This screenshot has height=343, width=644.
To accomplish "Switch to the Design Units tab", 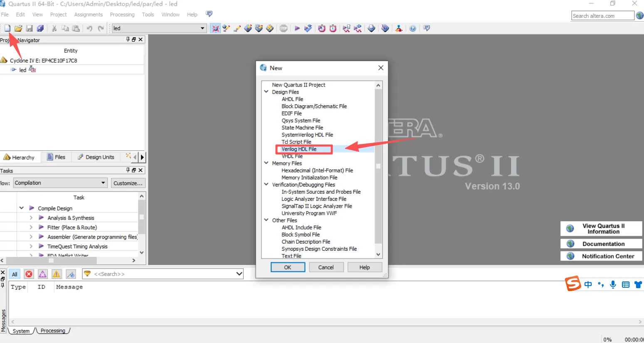I will (96, 157).
